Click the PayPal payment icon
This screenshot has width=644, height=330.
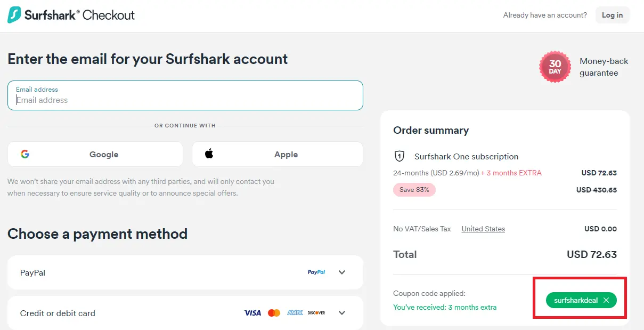pyautogui.click(x=316, y=272)
